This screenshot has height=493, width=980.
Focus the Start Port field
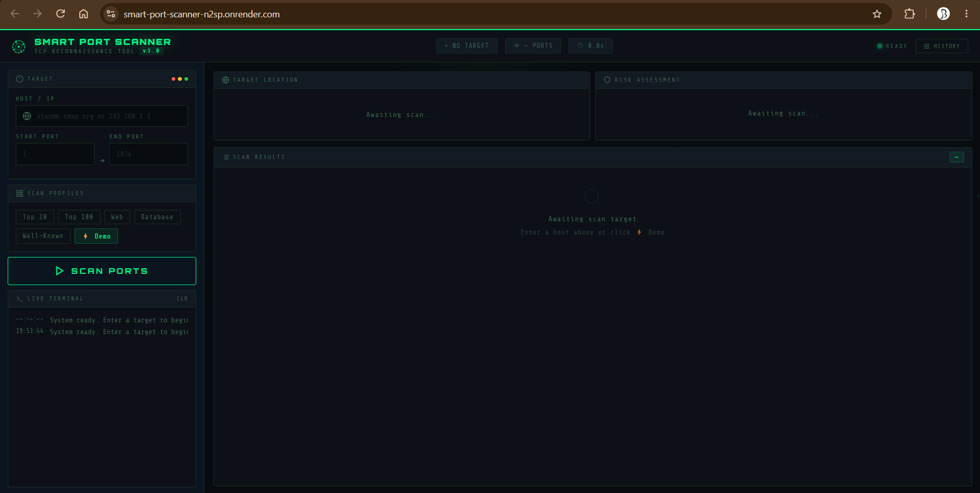pyautogui.click(x=55, y=154)
